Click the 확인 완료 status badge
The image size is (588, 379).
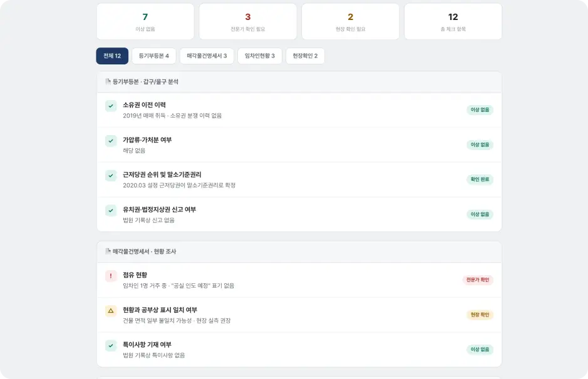(480, 179)
